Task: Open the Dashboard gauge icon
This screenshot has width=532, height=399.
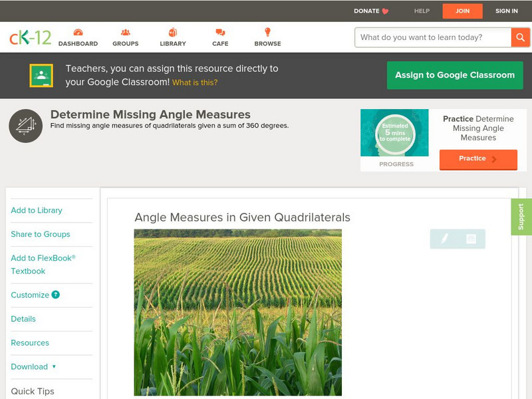Action: click(x=78, y=32)
